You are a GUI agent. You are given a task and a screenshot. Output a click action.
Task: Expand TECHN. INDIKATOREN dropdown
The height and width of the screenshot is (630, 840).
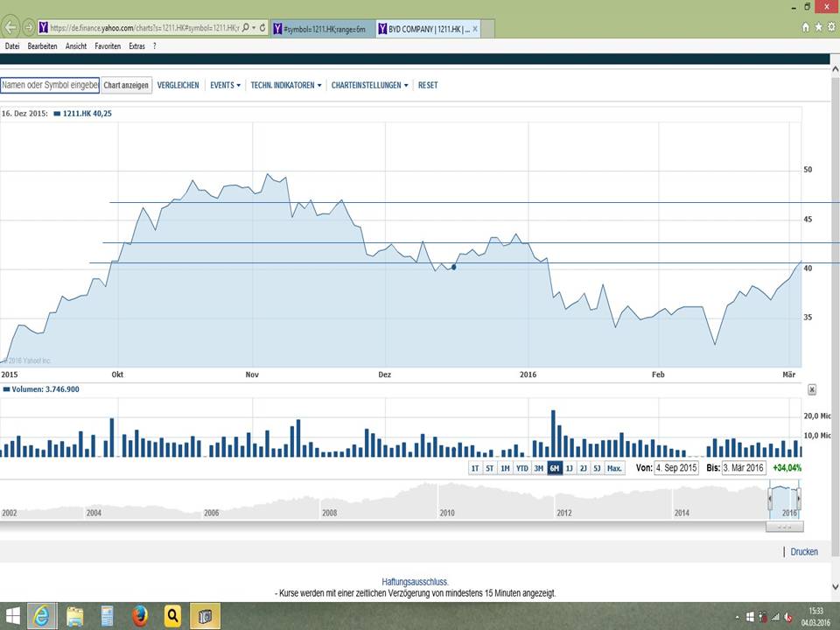(286, 85)
